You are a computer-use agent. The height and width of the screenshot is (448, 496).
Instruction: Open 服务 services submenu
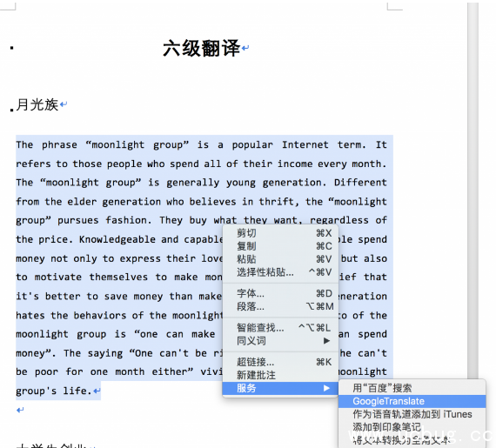pos(280,388)
